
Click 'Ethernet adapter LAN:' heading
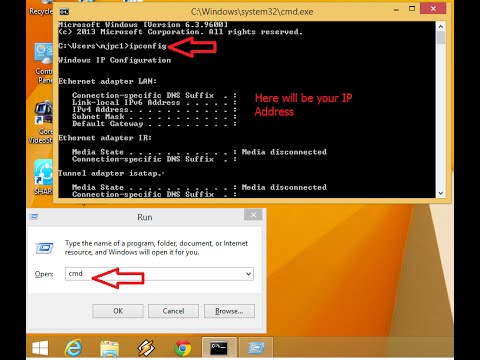click(x=107, y=81)
